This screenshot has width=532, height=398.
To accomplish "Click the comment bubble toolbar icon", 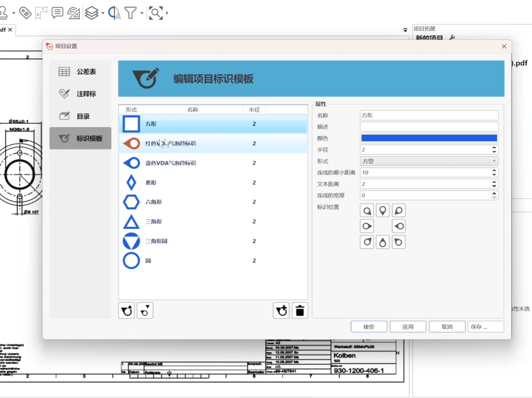I will pyautogui.click(x=57, y=13).
